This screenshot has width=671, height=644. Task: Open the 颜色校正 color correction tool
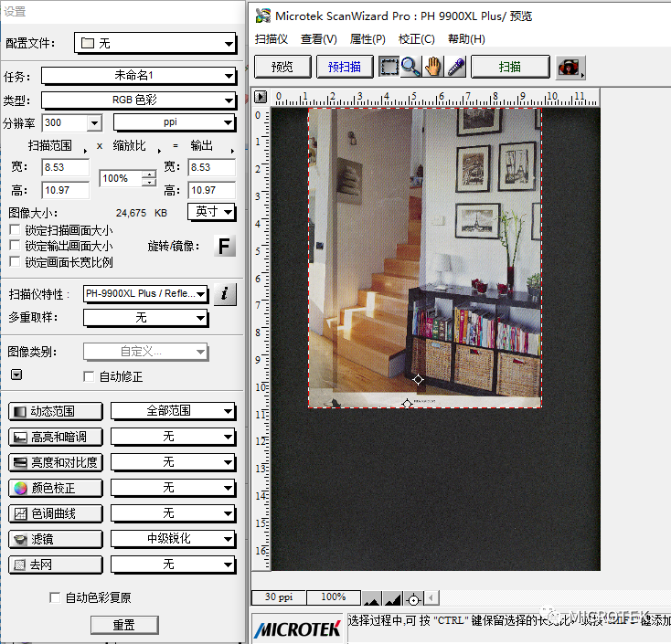55,488
